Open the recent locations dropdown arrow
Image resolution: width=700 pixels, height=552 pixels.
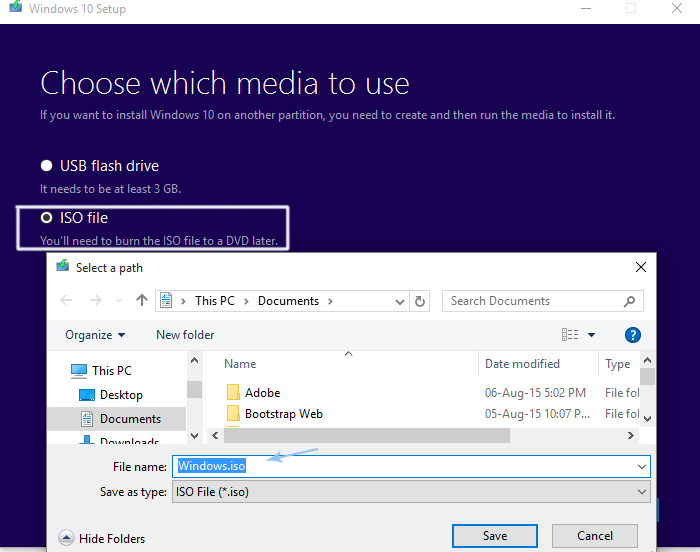pyautogui.click(x=119, y=301)
